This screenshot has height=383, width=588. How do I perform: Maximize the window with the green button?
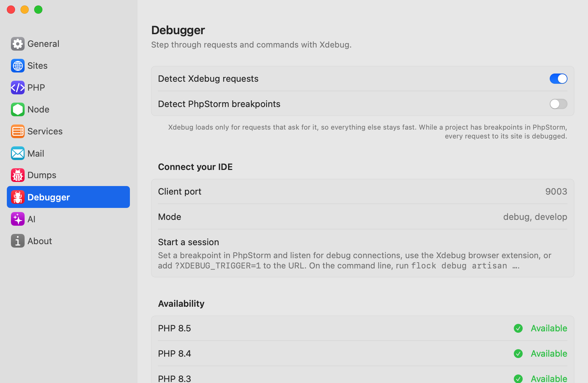click(x=38, y=10)
